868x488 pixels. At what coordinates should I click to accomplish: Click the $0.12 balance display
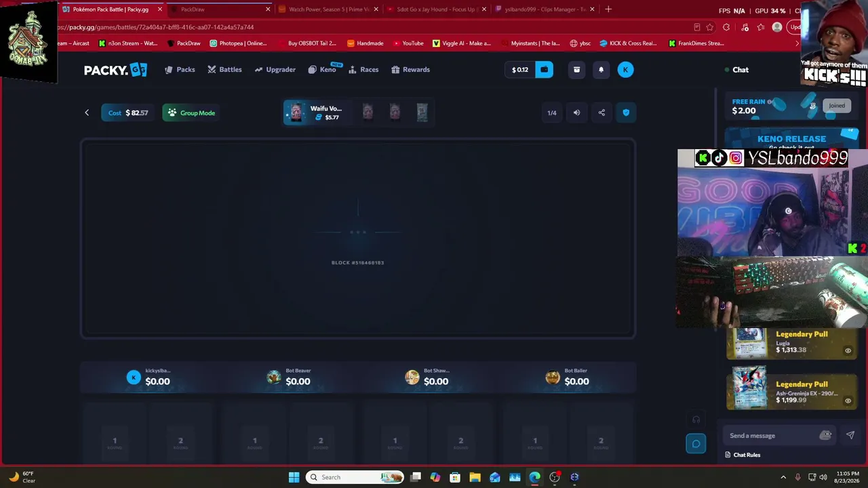[520, 70]
